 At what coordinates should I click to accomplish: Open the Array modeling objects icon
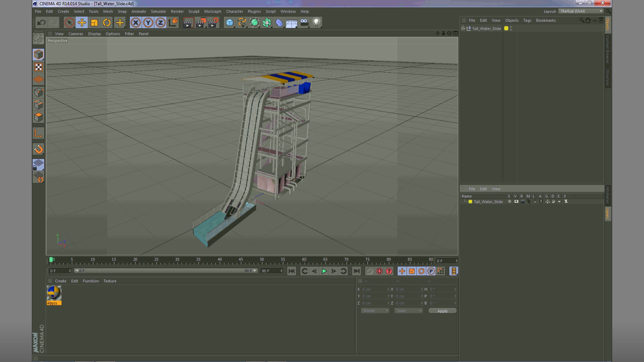(267, 23)
